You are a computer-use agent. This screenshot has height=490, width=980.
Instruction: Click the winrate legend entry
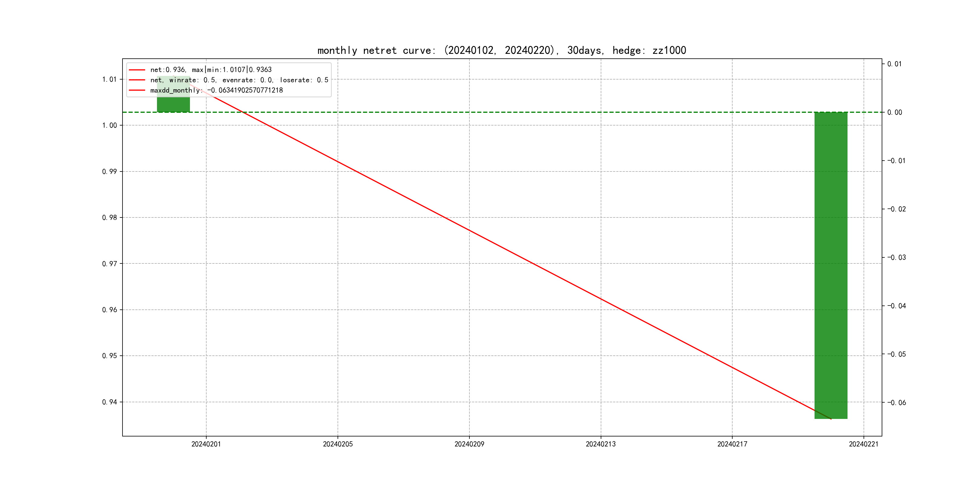click(x=239, y=80)
